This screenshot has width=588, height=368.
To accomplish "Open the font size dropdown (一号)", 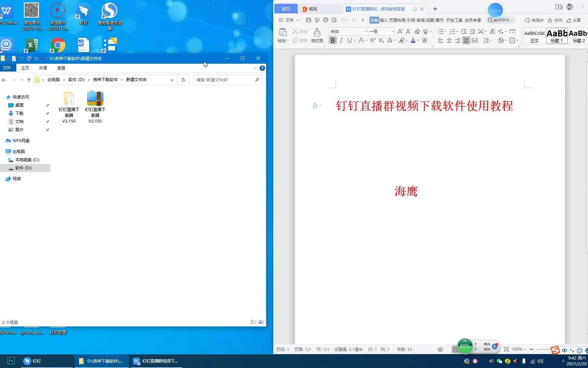I will tap(393, 31).
